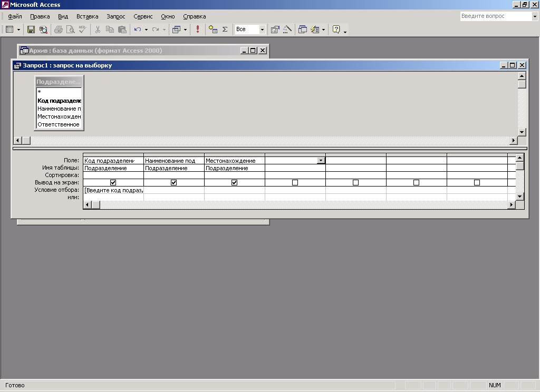Screen dimensions: 540x392
Task: Toggle the Totals sigma icon
Action: click(225, 30)
